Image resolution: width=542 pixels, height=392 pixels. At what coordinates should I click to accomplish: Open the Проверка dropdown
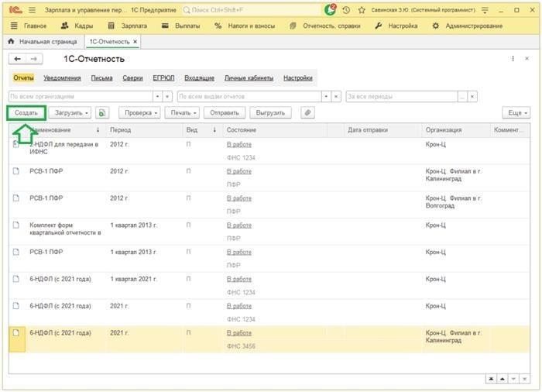[x=139, y=113]
